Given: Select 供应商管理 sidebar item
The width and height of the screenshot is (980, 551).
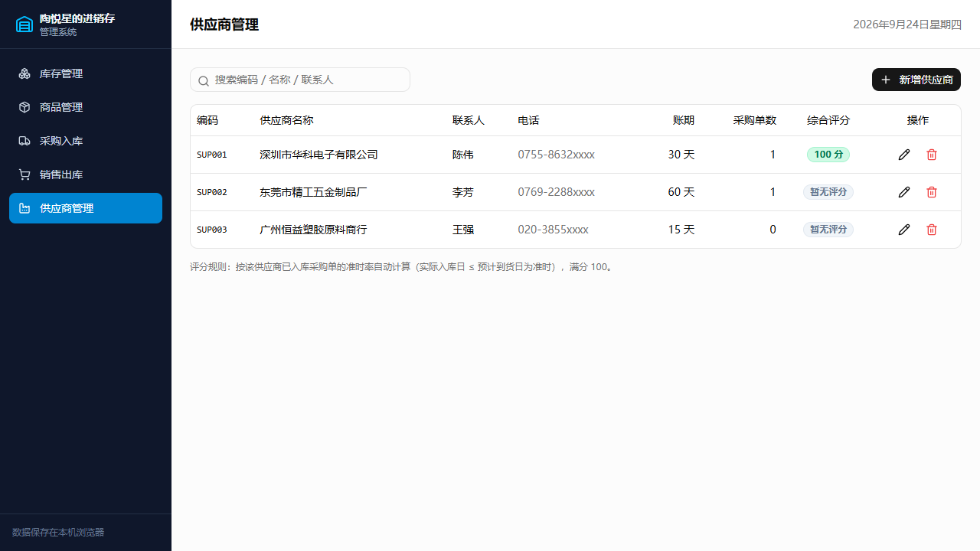Looking at the screenshot, I should pyautogui.click(x=86, y=208).
